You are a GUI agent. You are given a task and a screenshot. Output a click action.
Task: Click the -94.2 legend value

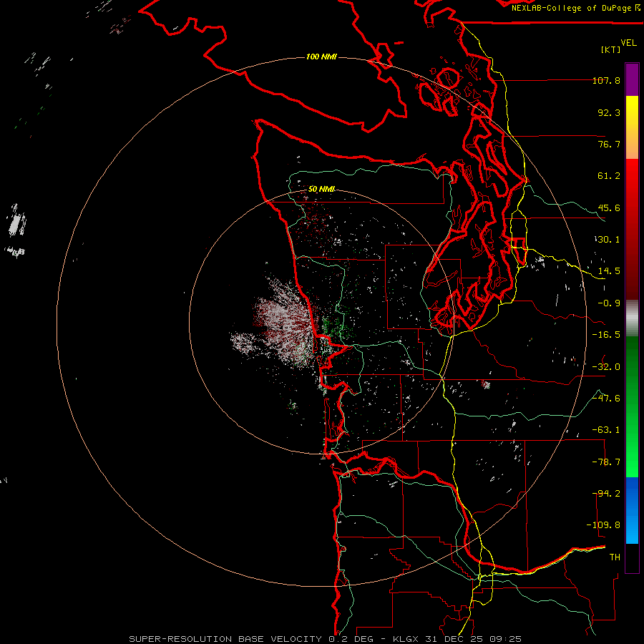[x=606, y=494]
